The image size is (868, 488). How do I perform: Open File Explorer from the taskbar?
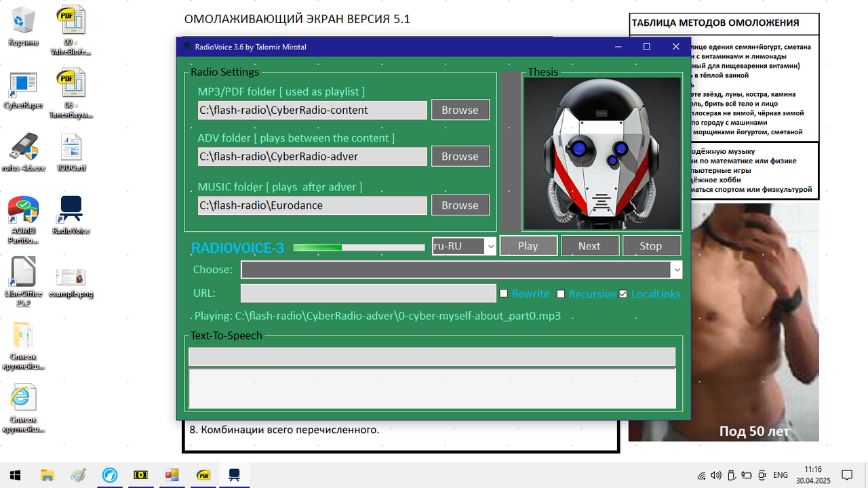click(x=47, y=475)
